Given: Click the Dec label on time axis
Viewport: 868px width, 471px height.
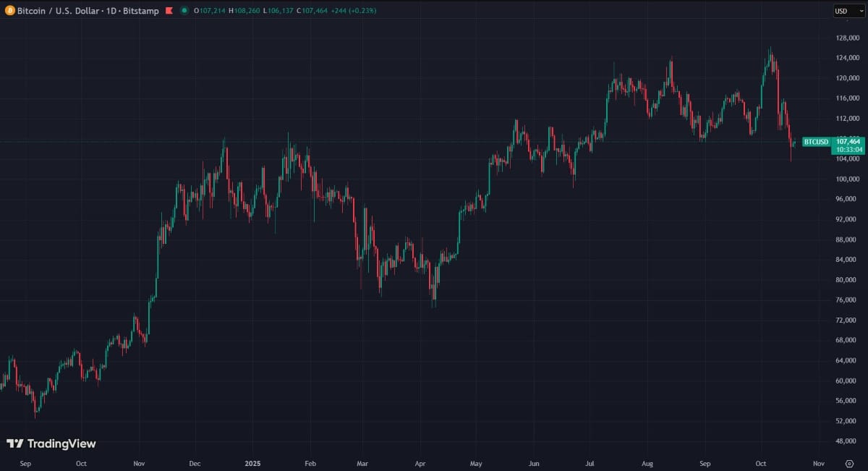Looking at the screenshot, I should point(194,463).
